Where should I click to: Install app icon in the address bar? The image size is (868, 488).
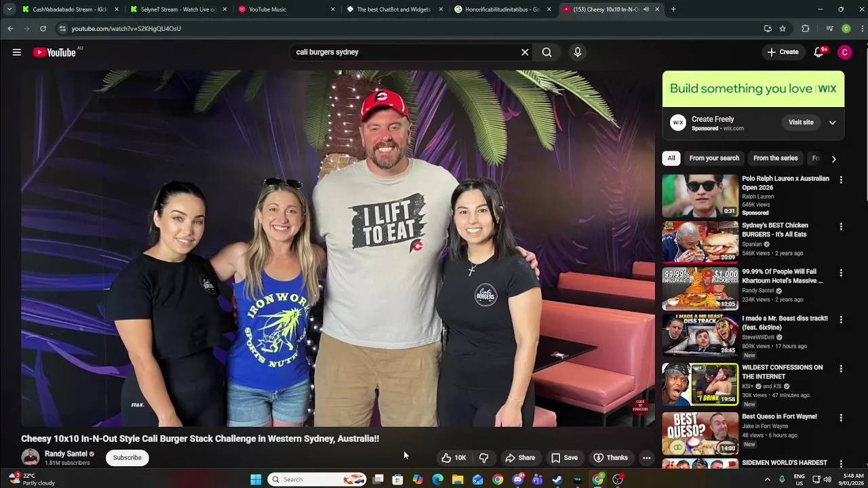click(768, 28)
